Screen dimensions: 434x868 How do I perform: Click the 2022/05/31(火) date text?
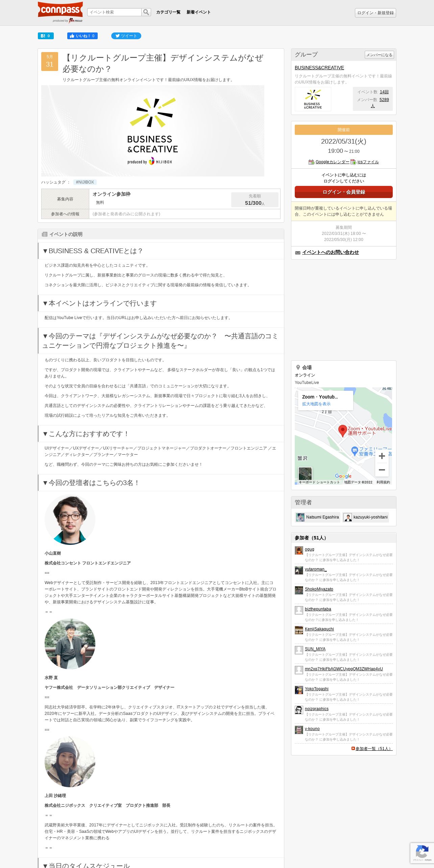click(x=343, y=141)
